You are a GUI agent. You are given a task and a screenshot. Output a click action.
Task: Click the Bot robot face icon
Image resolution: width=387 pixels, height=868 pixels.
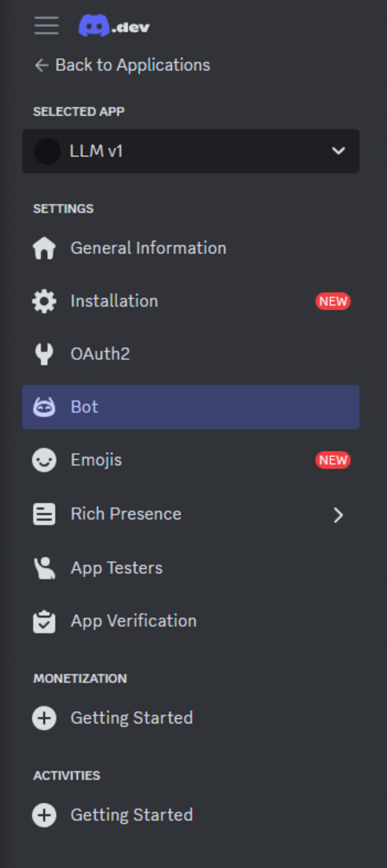pyautogui.click(x=44, y=407)
